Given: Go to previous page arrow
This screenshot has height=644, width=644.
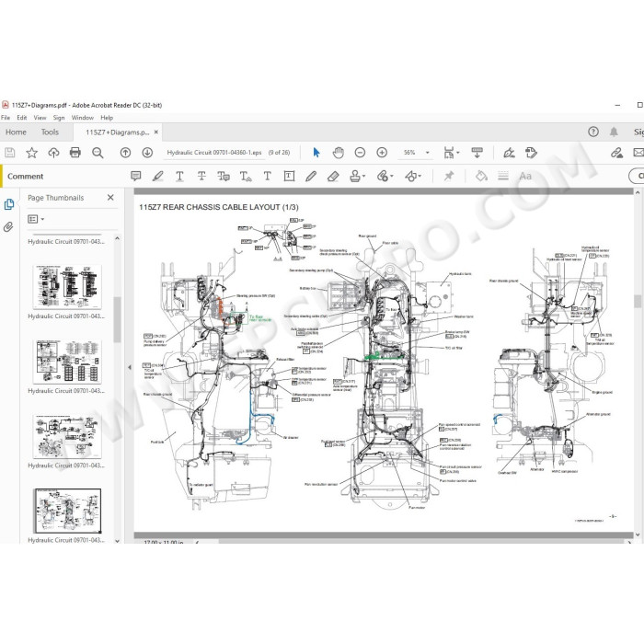Looking at the screenshot, I should coord(125,153).
